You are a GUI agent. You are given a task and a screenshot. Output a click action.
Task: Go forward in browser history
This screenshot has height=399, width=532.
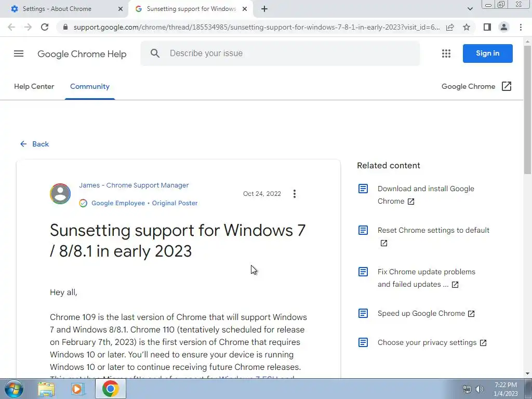(28, 27)
